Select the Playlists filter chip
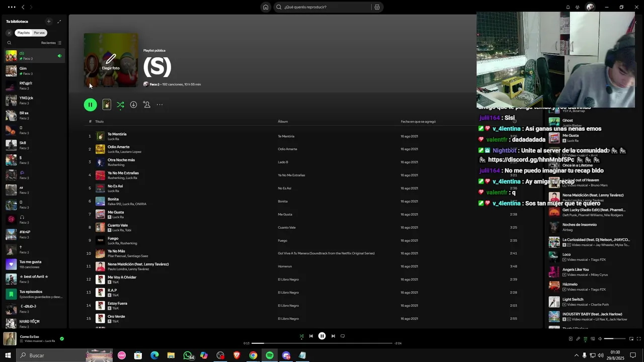Viewport: 644px width, 362px height. [24, 33]
